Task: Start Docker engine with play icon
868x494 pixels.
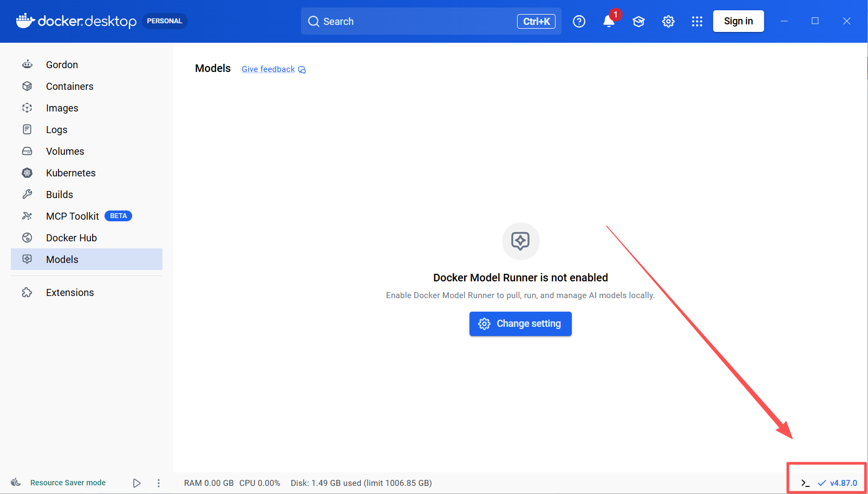Action: click(137, 483)
